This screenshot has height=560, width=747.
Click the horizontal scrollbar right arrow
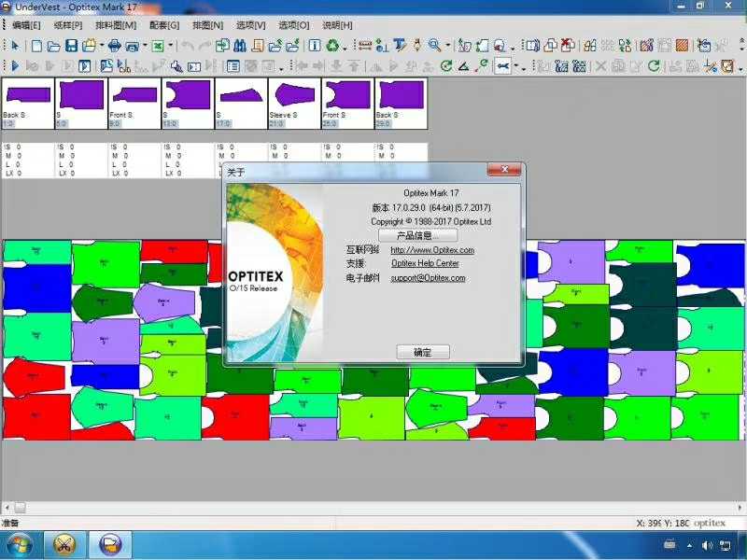click(740, 508)
